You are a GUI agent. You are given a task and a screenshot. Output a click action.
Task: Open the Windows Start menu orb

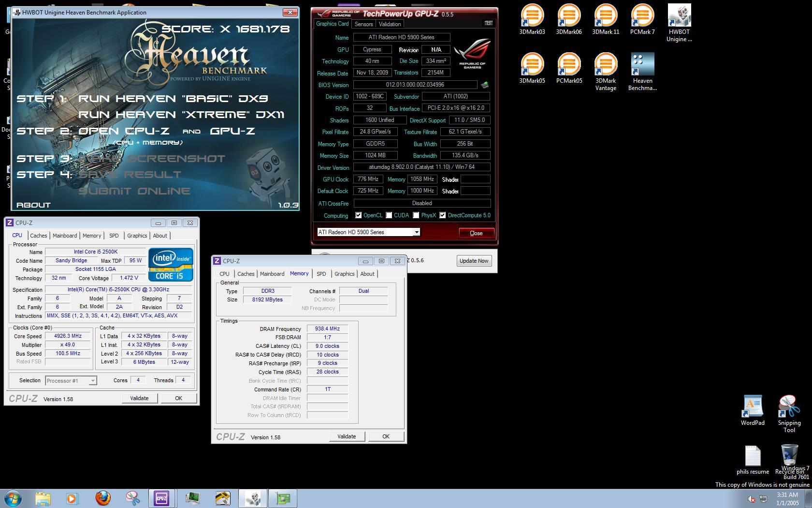click(13, 498)
